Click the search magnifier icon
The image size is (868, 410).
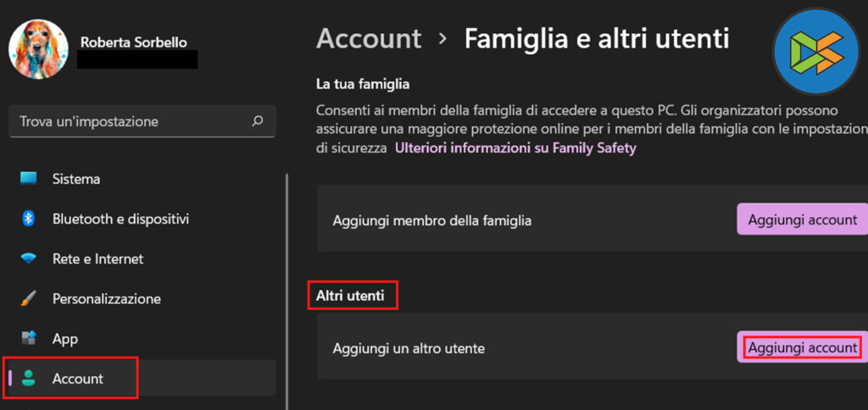pyautogui.click(x=258, y=121)
